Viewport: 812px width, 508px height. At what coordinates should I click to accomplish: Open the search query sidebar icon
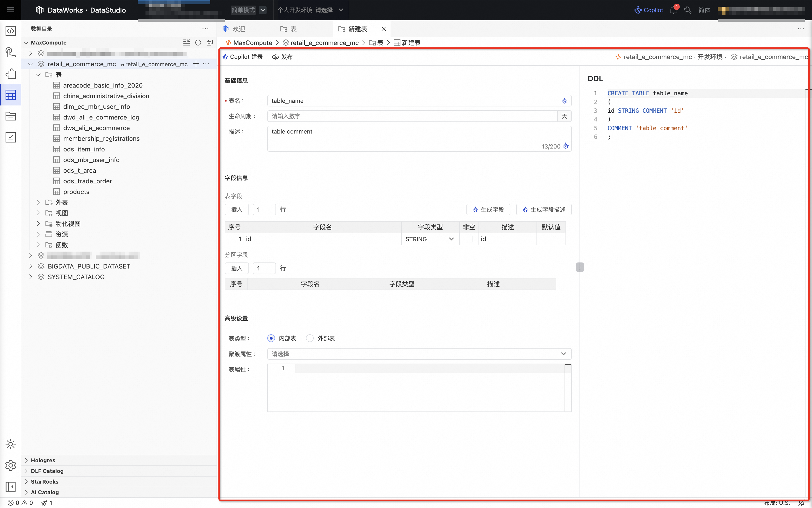10,52
